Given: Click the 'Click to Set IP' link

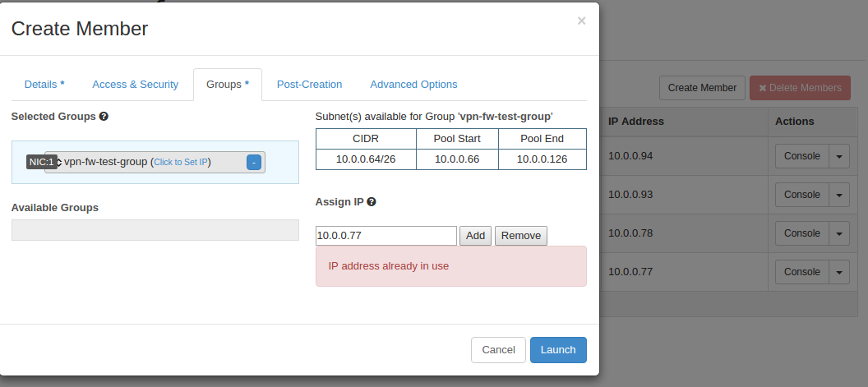Looking at the screenshot, I should 181,162.
